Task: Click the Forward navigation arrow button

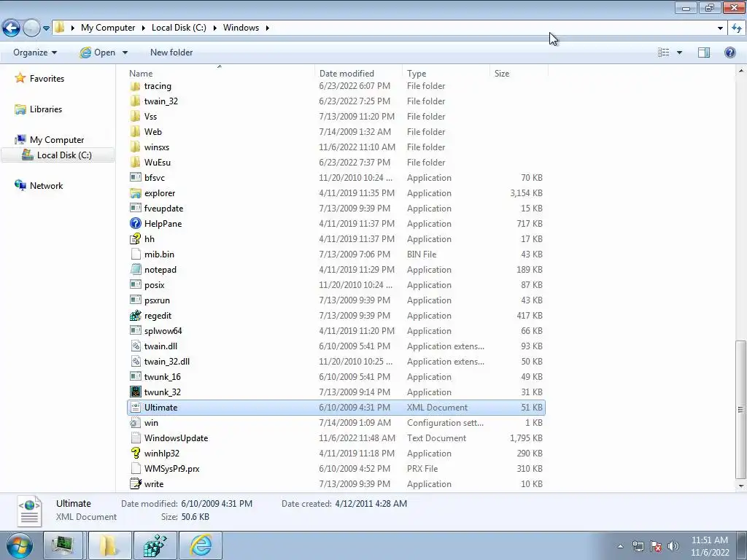Action: click(x=31, y=28)
